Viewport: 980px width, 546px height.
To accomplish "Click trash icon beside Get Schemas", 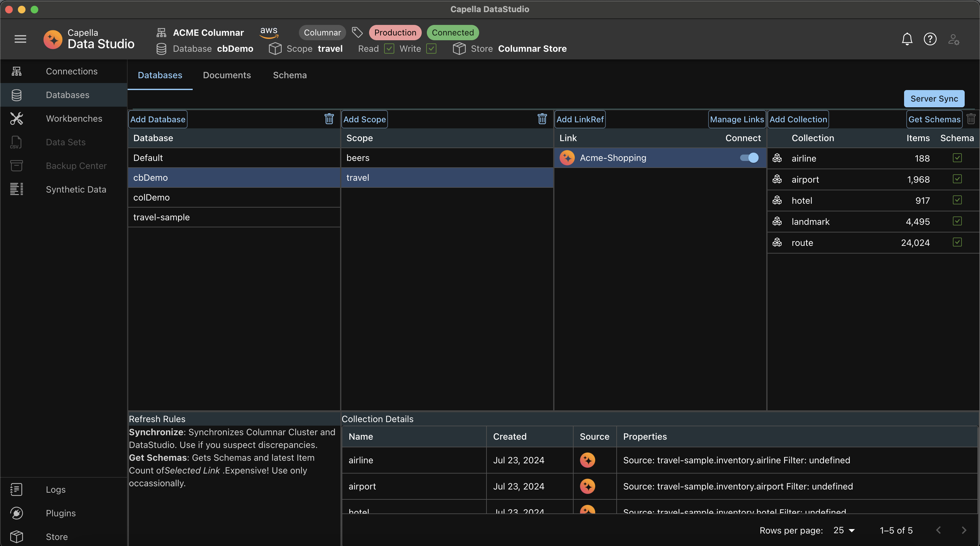I will pyautogui.click(x=971, y=119).
